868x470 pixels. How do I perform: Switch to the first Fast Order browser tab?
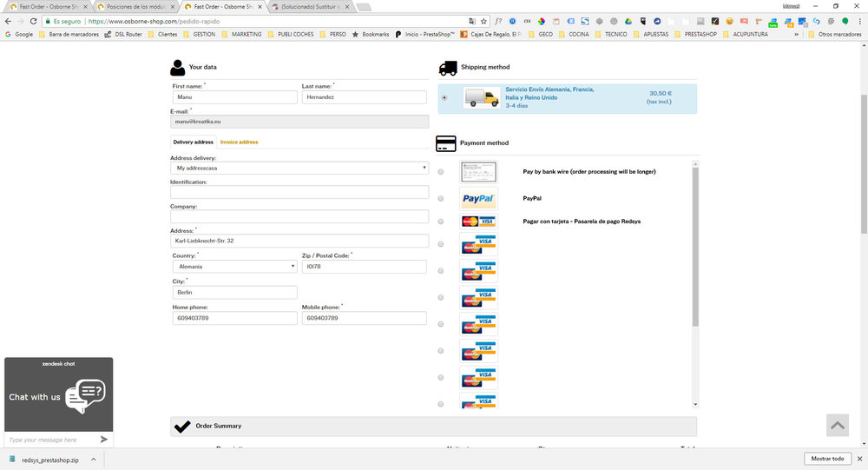[49, 7]
